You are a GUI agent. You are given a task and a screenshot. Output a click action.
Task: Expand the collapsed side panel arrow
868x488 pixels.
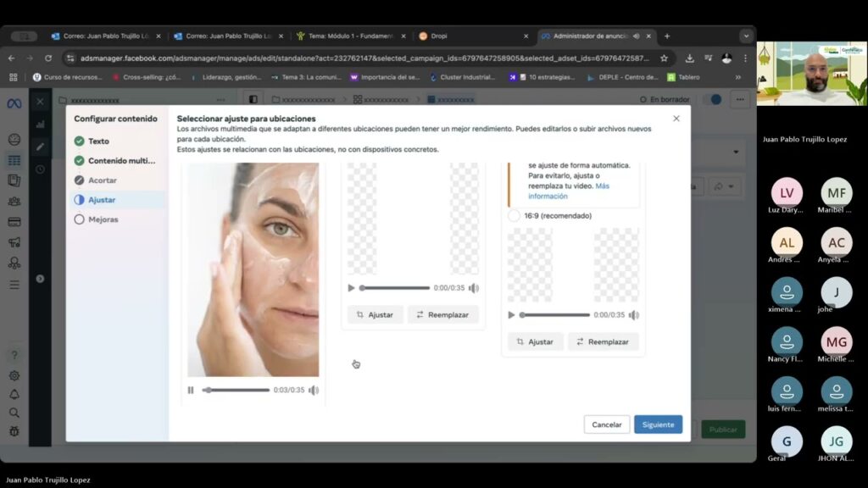40,278
